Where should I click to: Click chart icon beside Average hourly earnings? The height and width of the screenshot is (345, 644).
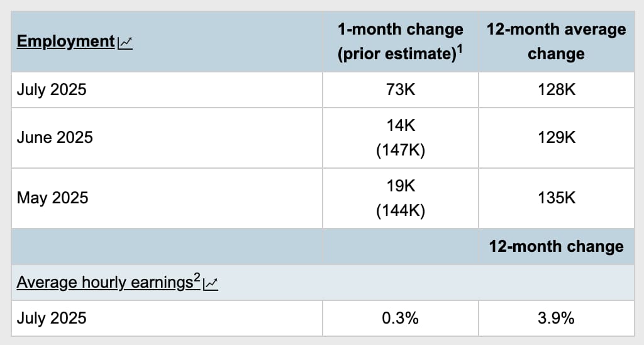tap(210, 284)
